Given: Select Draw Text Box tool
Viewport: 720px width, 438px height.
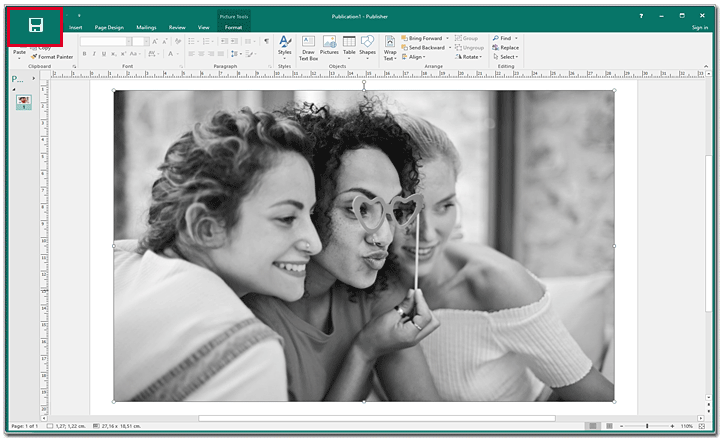Looking at the screenshot, I should (308, 48).
